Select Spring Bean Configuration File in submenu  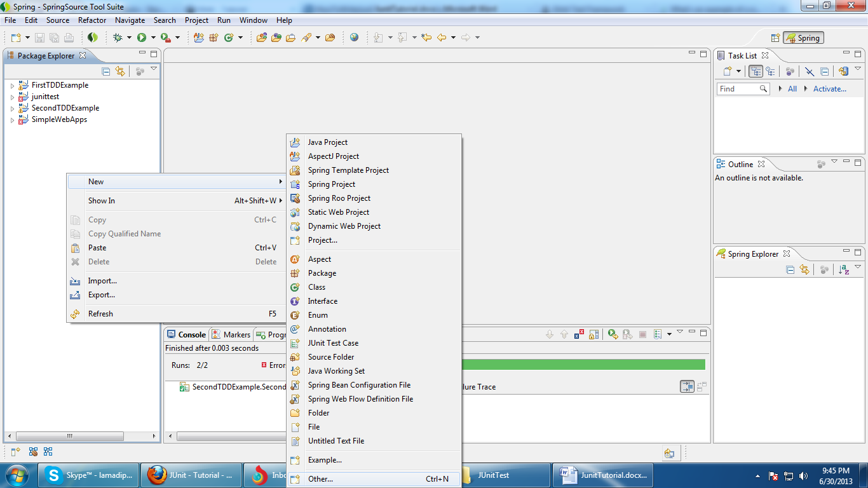[x=374, y=385]
